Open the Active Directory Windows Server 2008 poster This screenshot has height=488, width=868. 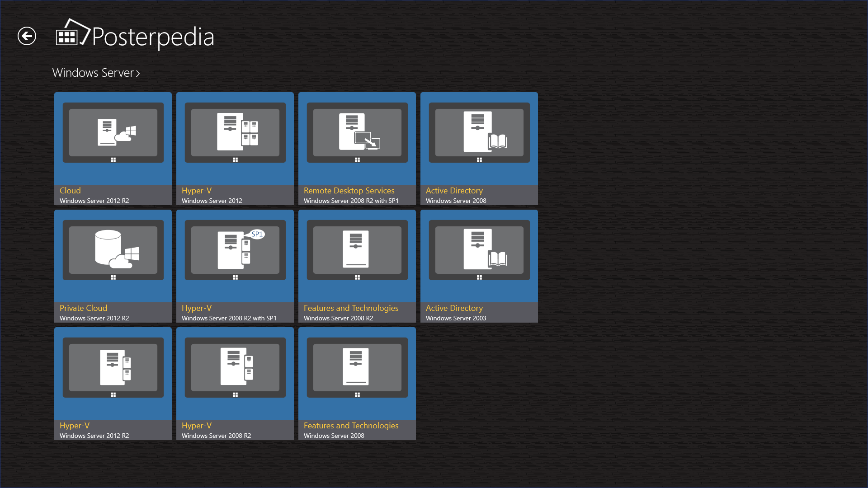(479, 149)
